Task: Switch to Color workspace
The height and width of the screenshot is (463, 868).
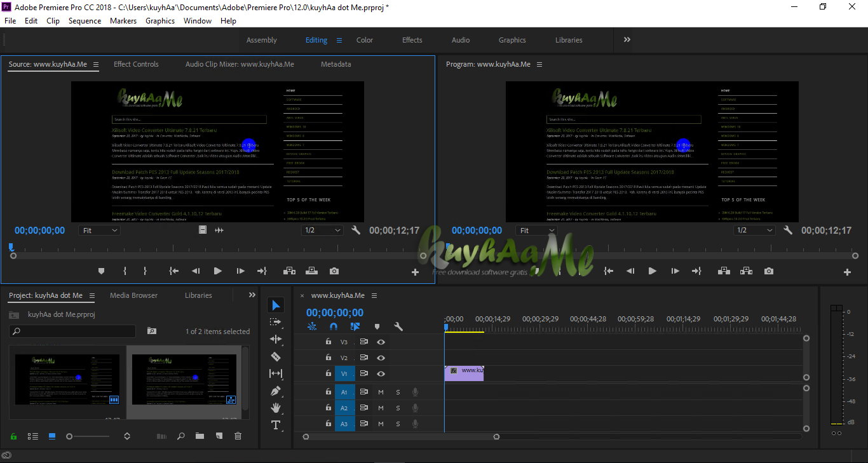Action: coord(365,40)
